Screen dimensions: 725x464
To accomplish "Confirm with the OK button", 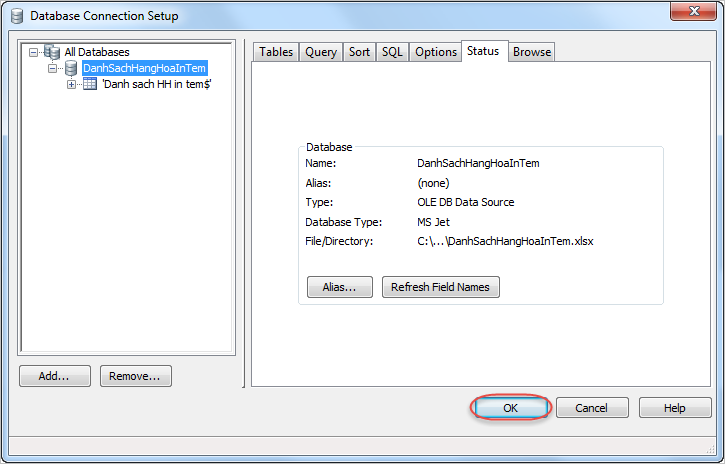I will pyautogui.click(x=511, y=408).
